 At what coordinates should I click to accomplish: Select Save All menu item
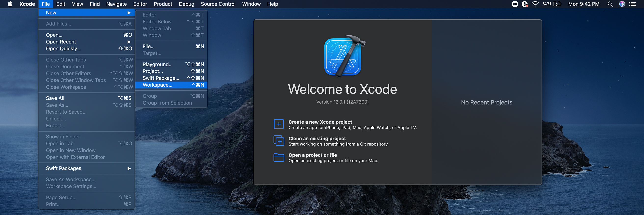point(87,98)
